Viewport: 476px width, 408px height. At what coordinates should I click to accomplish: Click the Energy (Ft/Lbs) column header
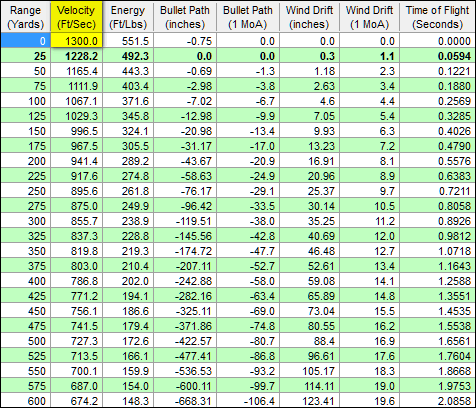pos(128,17)
